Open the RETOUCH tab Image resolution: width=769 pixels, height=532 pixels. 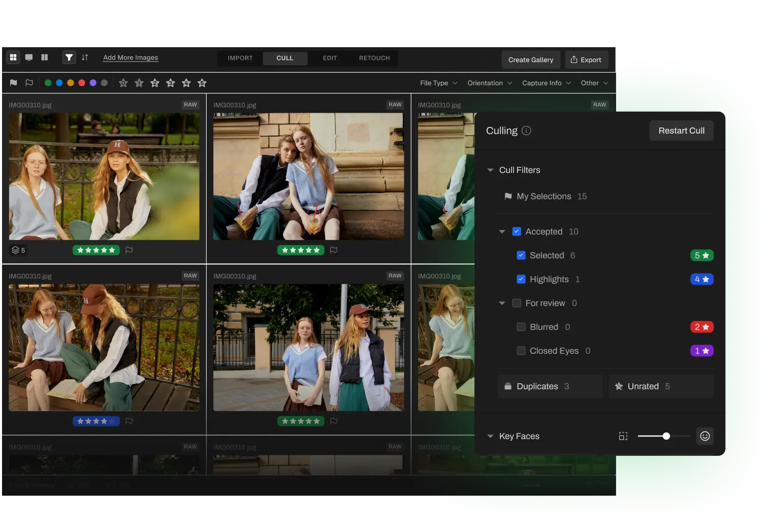374,58
